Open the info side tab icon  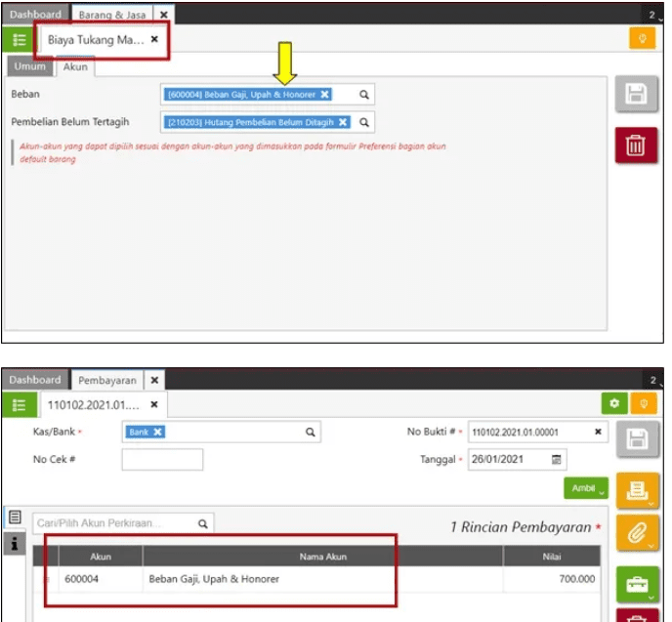tap(15, 543)
